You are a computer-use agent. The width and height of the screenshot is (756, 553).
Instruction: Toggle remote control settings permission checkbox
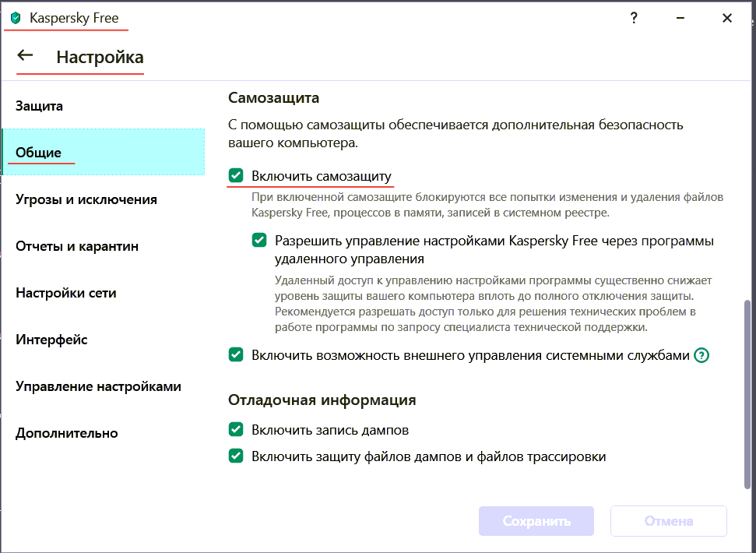coord(259,240)
